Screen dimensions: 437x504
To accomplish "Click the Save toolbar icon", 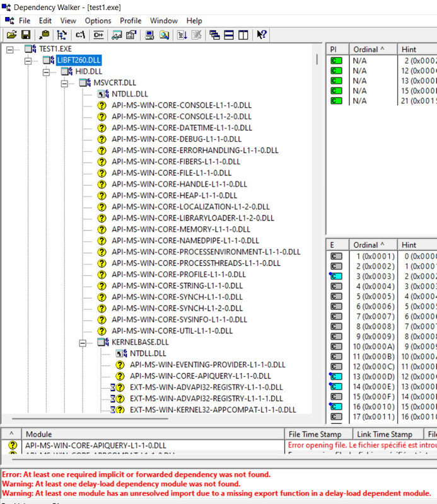I will pyautogui.click(x=26, y=35).
